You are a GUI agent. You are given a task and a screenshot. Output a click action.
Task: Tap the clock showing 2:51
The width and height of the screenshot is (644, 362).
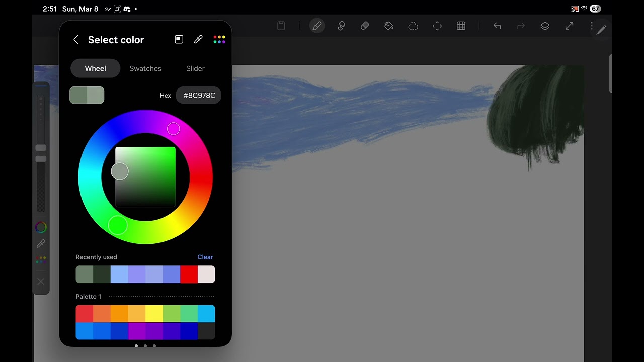click(x=50, y=9)
